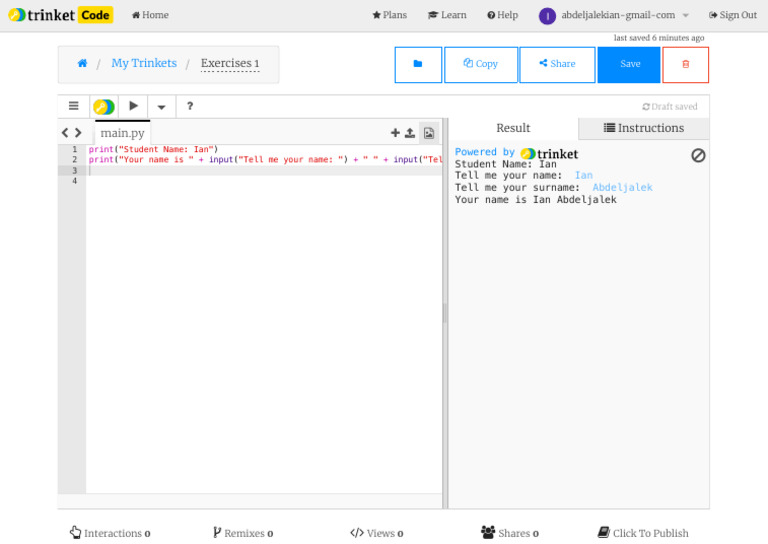Image resolution: width=768 pixels, height=544 pixels.
Task: Run the code with the play button
Action: coord(133,106)
